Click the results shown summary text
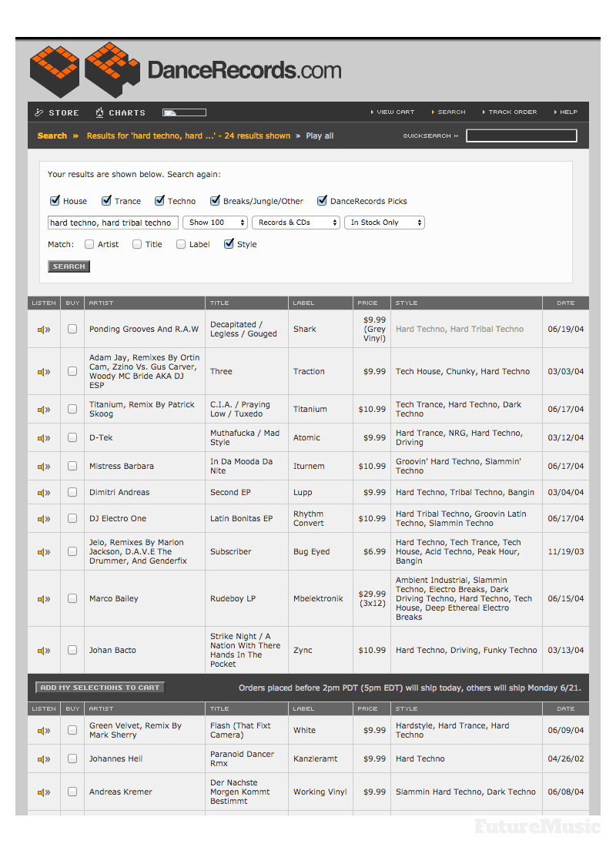This screenshot has height=847, width=616. 189,136
